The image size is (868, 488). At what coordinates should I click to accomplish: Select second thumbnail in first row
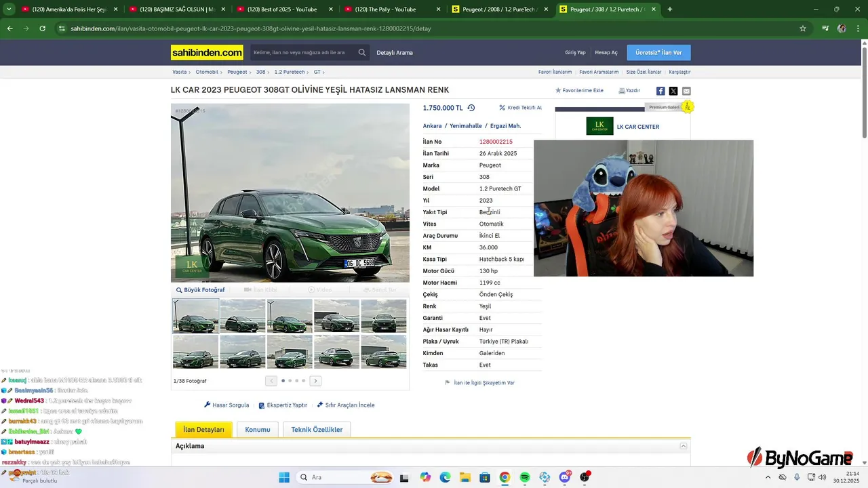(x=242, y=316)
